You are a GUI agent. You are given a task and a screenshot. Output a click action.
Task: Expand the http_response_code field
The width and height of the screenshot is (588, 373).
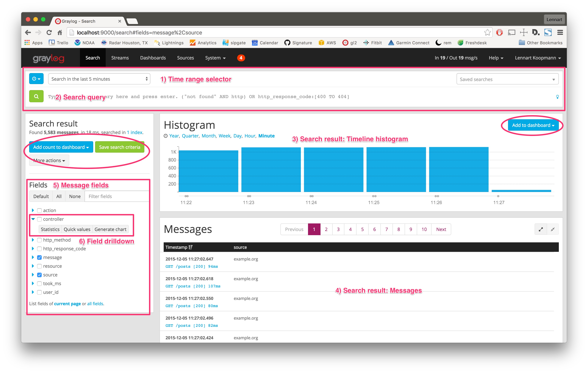(x=33, y=248)
